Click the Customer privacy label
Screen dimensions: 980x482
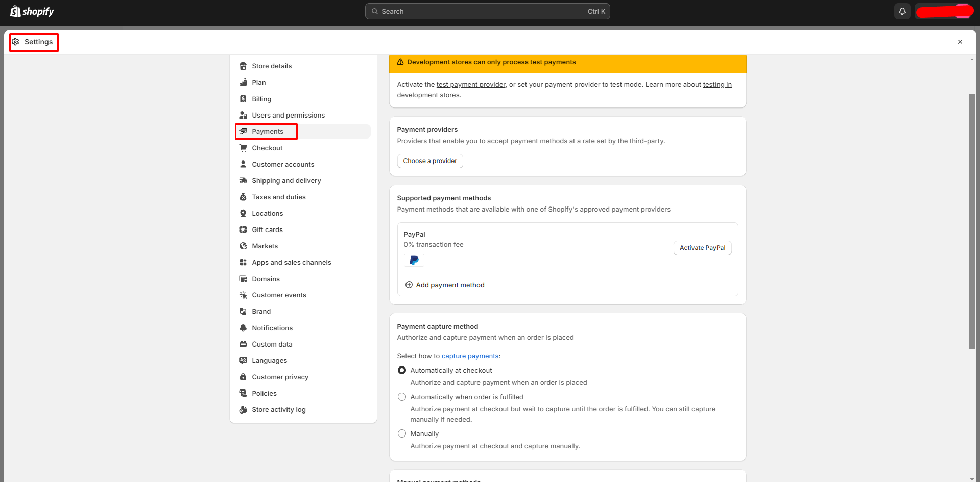280,377
